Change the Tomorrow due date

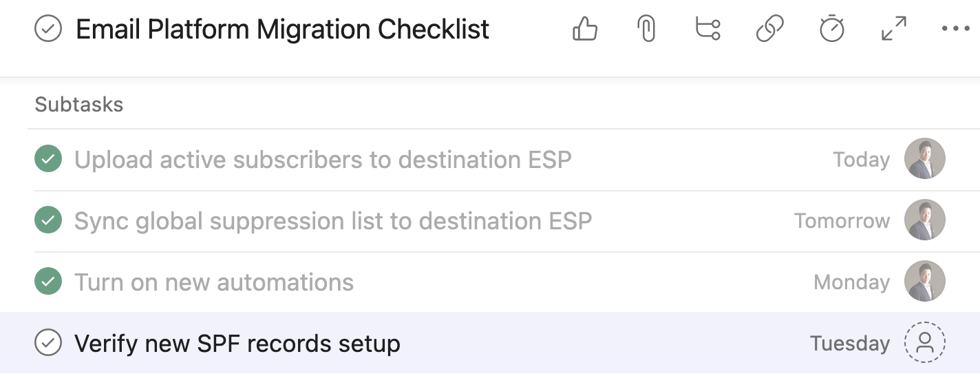(842, 221)
